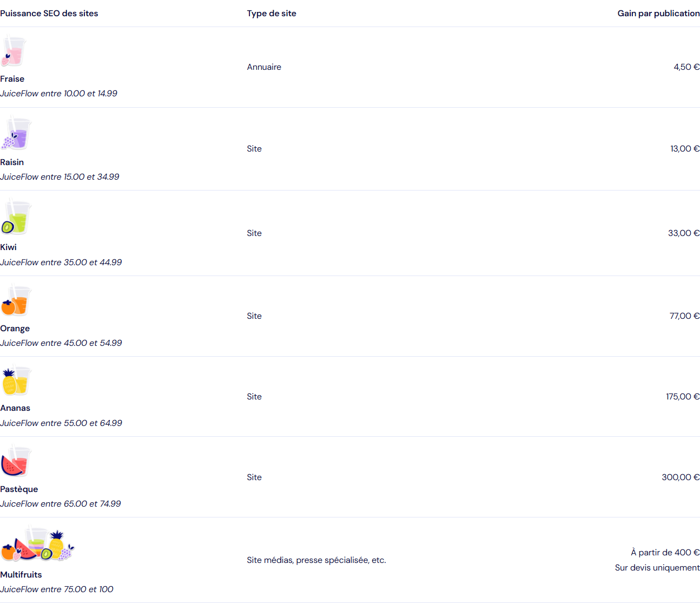700x603 pixels.
Task: Click the strawberry juice glass icon
Action: coord(14,51)
